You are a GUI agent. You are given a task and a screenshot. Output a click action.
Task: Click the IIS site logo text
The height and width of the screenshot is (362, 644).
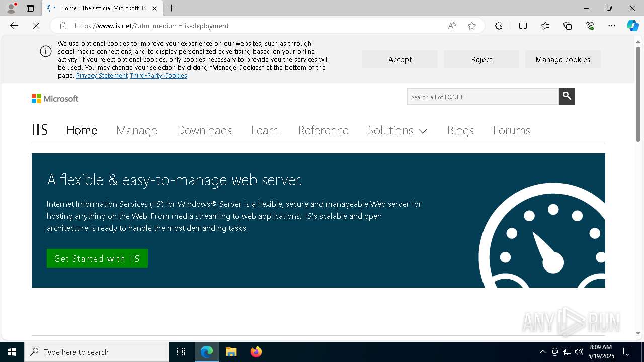(40, 130)
